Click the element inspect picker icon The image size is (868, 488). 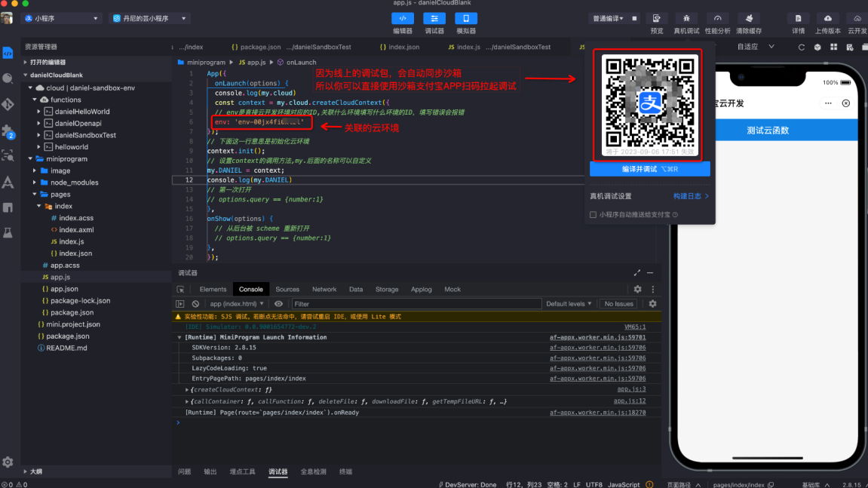pos(180,289)
